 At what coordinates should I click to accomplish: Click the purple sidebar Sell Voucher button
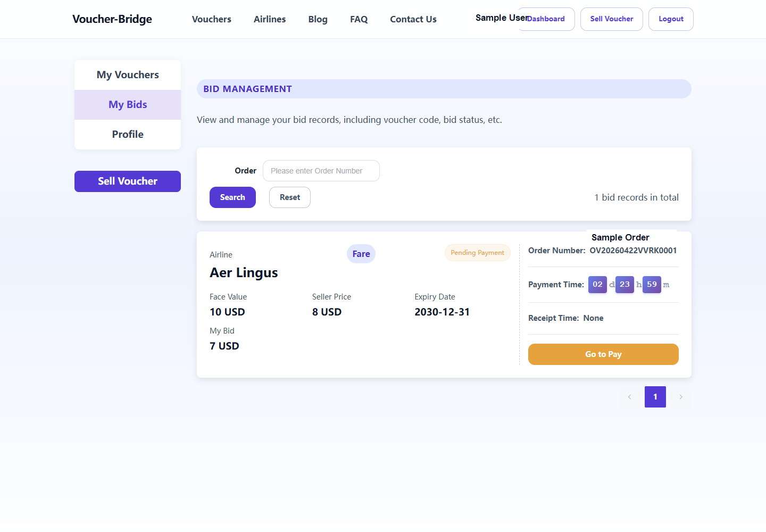[128, 181]
